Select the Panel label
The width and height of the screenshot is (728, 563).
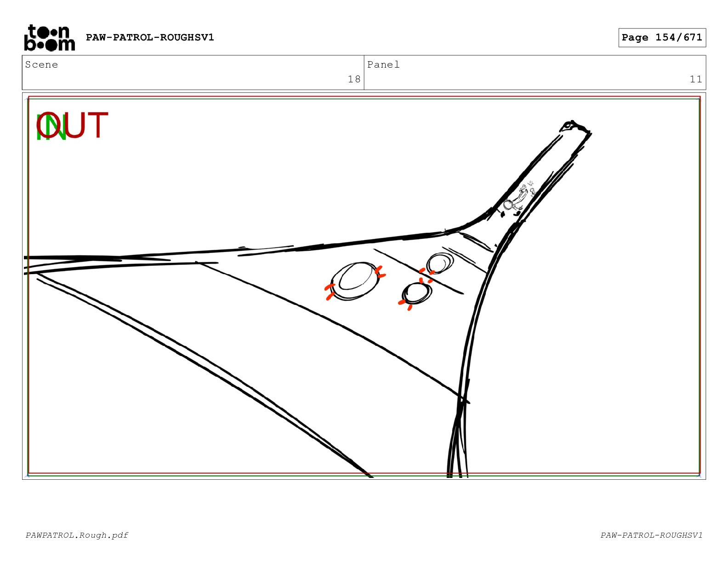coord(383,64)
